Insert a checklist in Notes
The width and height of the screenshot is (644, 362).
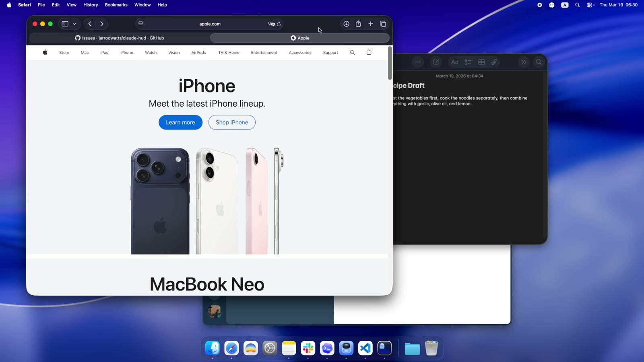tap(468, 62)
